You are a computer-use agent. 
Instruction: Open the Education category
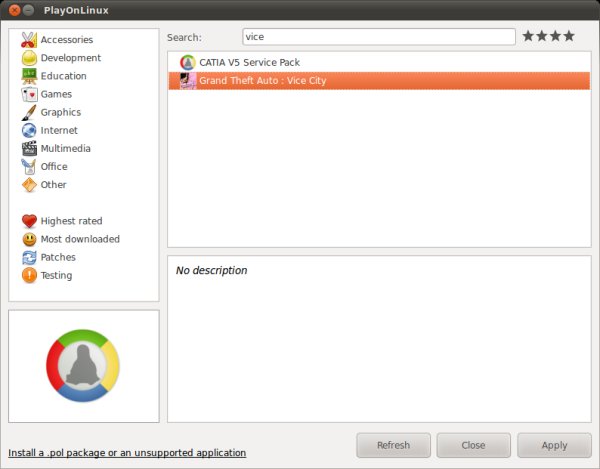[x=64, y=76]
